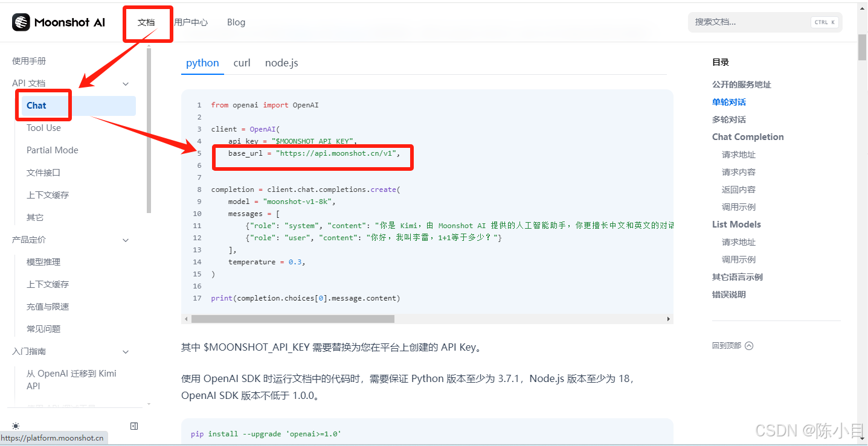868x446 pixels.
Task: Open 常见问题 in the sidebar
Action: click(43, 329)
